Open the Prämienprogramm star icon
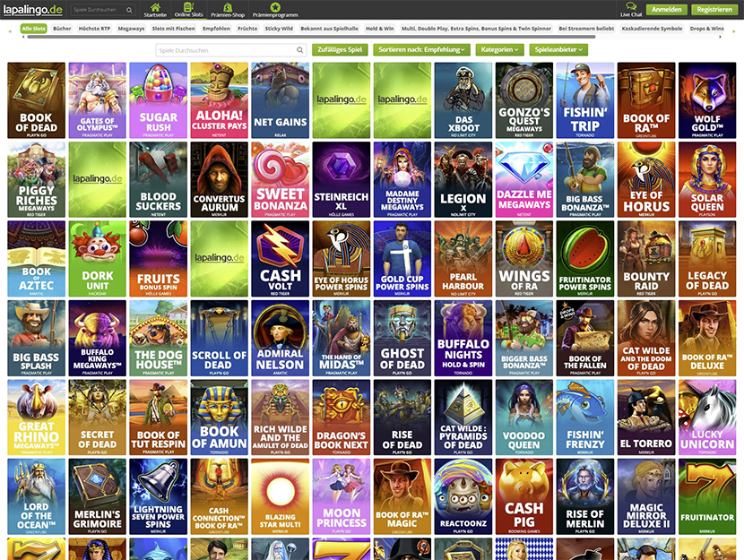 275,7
